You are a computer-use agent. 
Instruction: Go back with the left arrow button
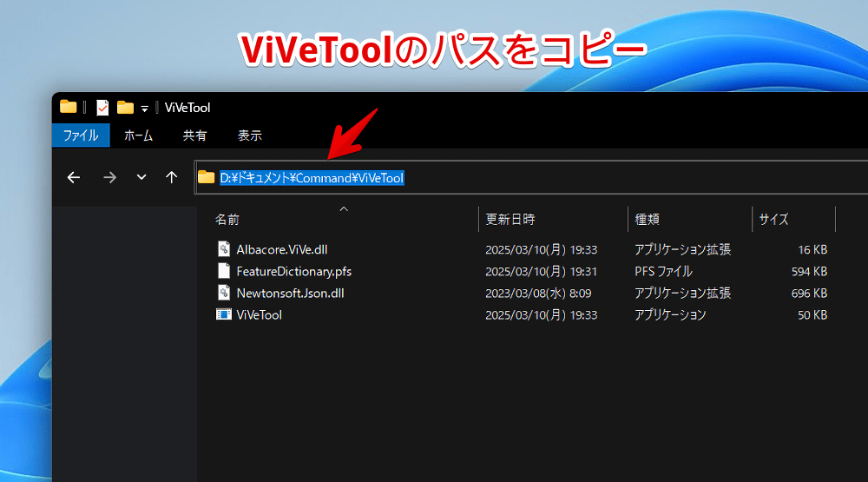[x=74, y=177]
